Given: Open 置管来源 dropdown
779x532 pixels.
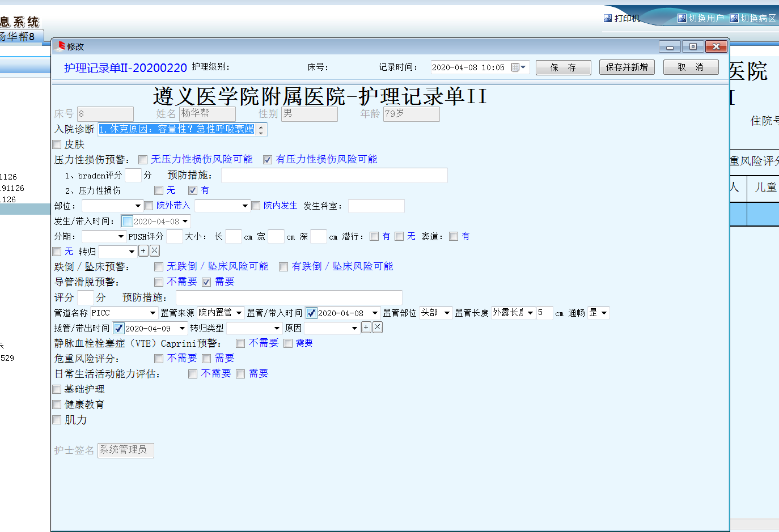Looking at the screenshot, I should coord(239,313).
